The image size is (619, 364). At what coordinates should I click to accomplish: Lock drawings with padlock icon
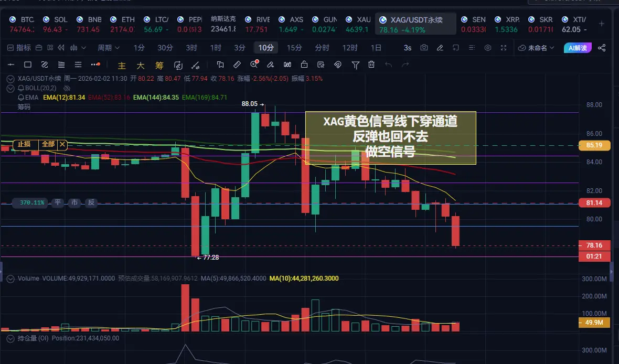[x=304, y=65]
